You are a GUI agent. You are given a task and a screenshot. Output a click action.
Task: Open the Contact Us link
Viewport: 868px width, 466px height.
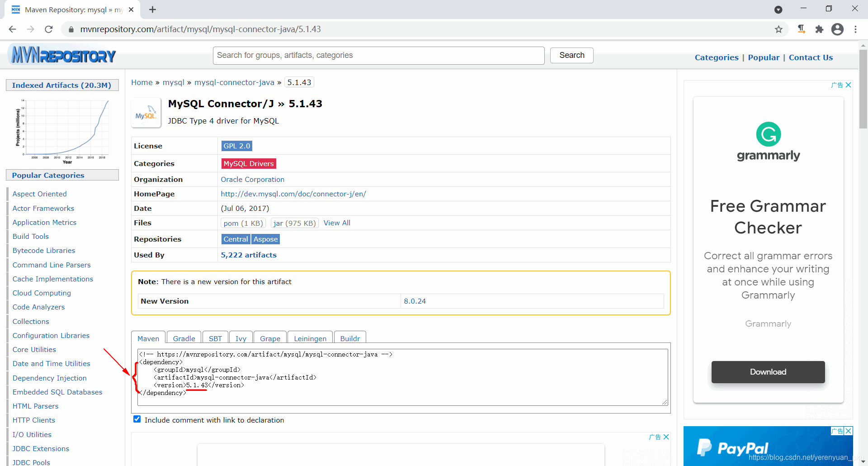[x=811, y=57]
